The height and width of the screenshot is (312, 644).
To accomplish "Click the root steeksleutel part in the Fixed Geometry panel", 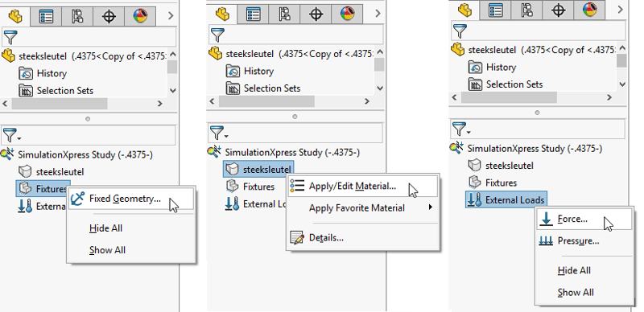I will pos(85,55).
